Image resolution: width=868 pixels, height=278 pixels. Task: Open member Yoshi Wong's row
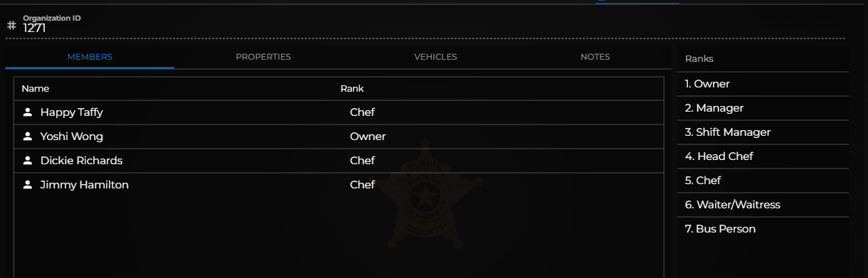point(339,137)
